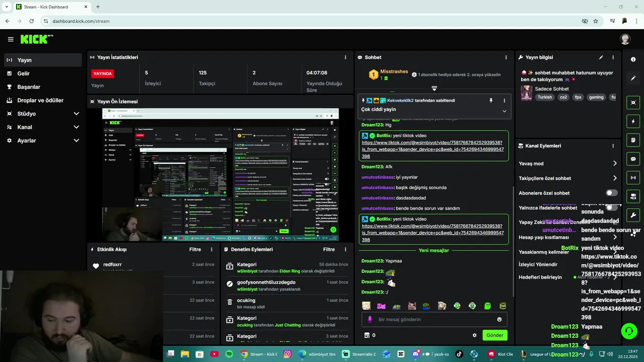The height and width of the screenshot is (362, 644).
Task: Click the pencil icon in the right sidebar
Action: (633, 78)
